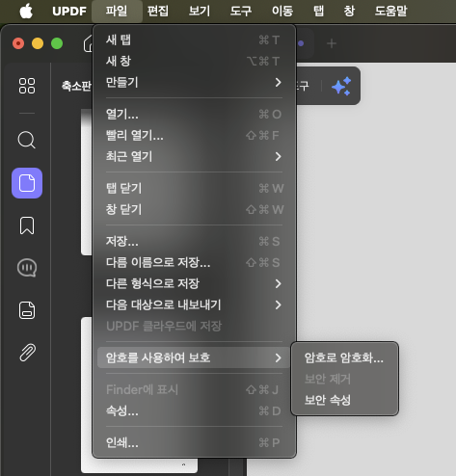This screenshot has width=456, height=476.
Task: Click the red close window button
Action: [x=18, y=43]
